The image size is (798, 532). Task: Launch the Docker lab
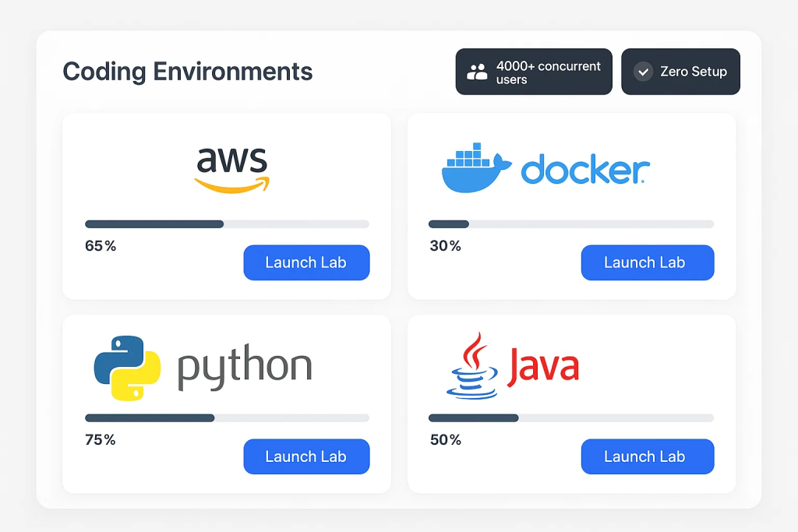(648, 262)
